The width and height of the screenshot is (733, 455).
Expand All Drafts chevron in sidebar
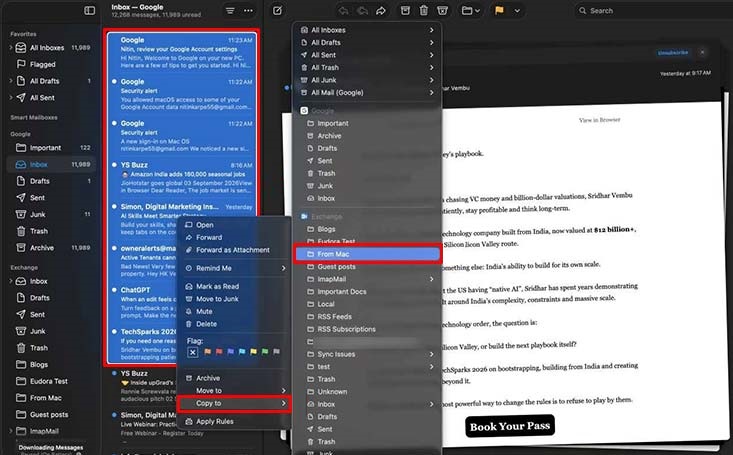pyautogui.click(x=10, y=81)
